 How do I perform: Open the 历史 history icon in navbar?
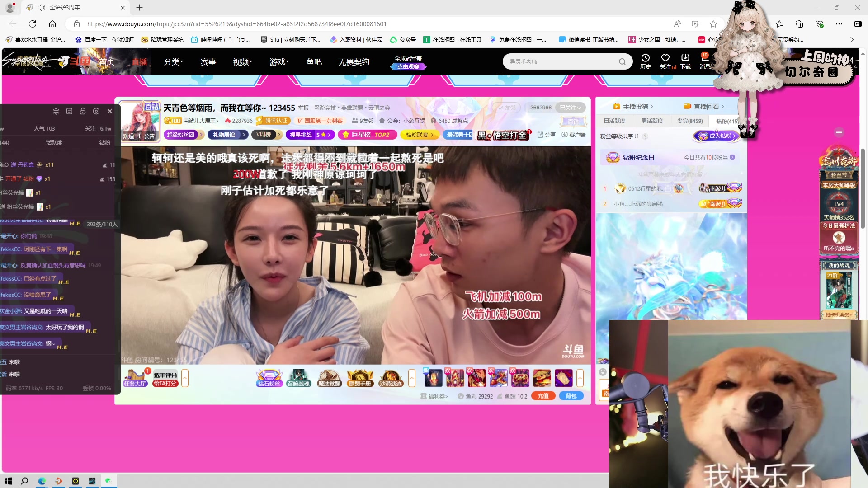[x=645, y=61]
